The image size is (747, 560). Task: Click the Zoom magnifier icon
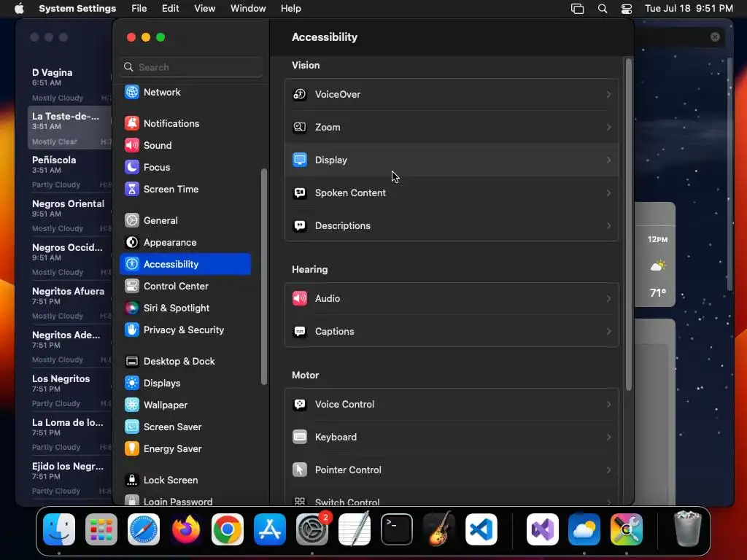(x=300, y=127)
